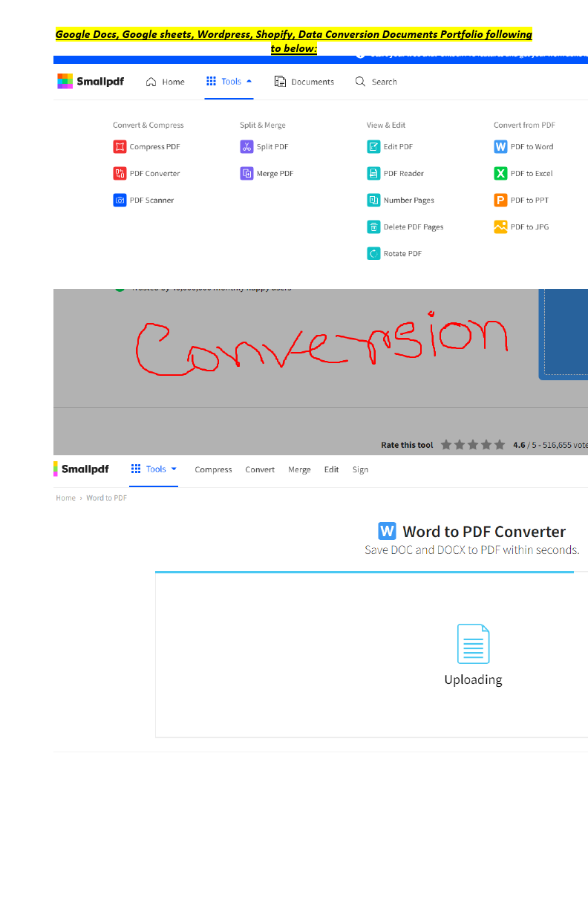
Task: Click the Save DOC and DOCX subtitle text
Action: tap(472, 550)
